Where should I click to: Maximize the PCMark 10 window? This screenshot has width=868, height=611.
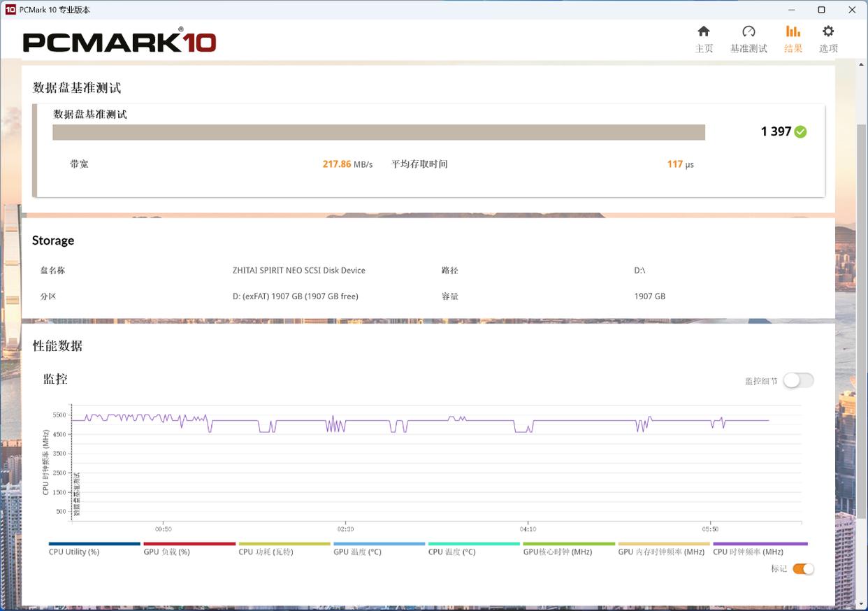point(821,10)
